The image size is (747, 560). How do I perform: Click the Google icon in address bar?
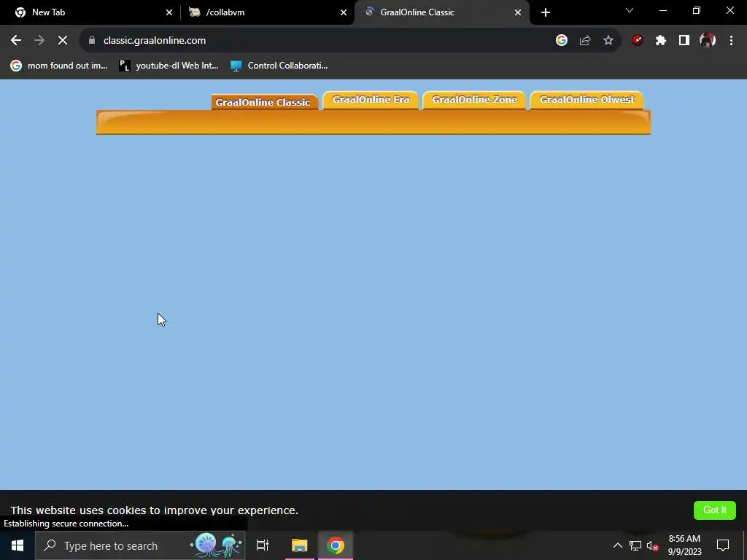pos(561,41)
